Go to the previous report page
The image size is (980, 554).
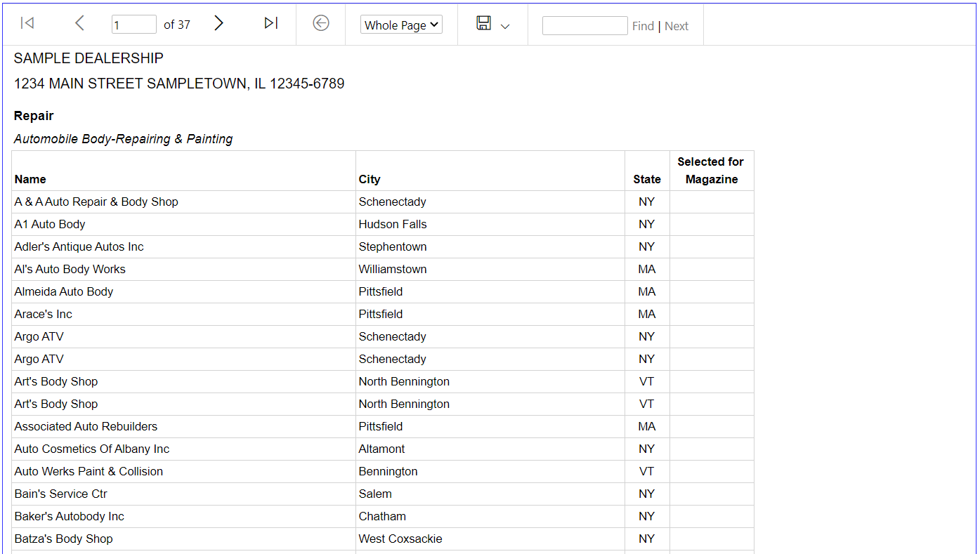tap(79, 24)
